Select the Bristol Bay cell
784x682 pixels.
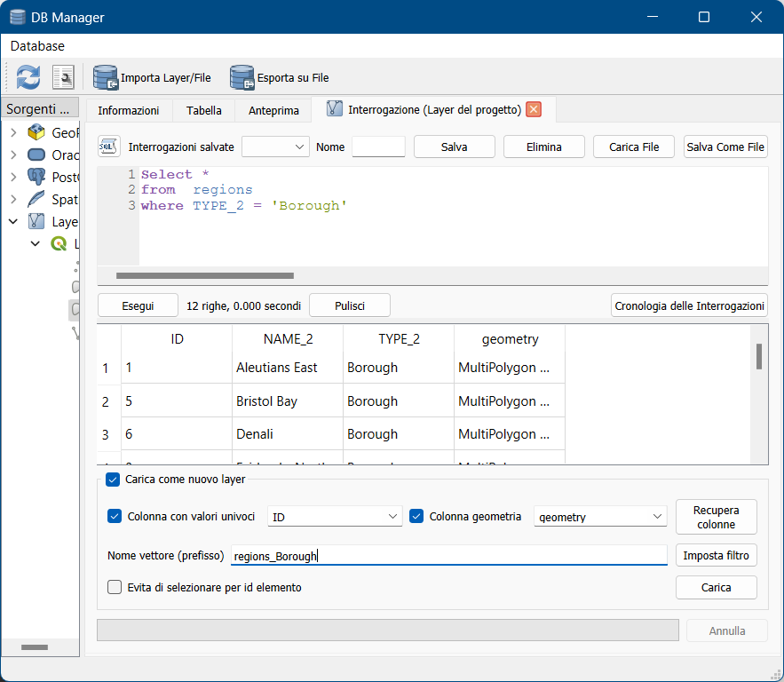pos(288,401)
